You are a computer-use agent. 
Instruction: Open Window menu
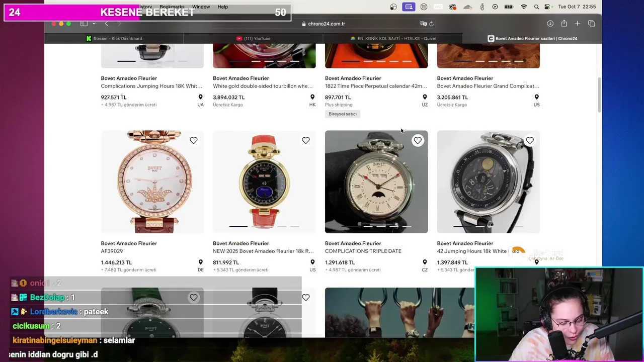point(201,7)
